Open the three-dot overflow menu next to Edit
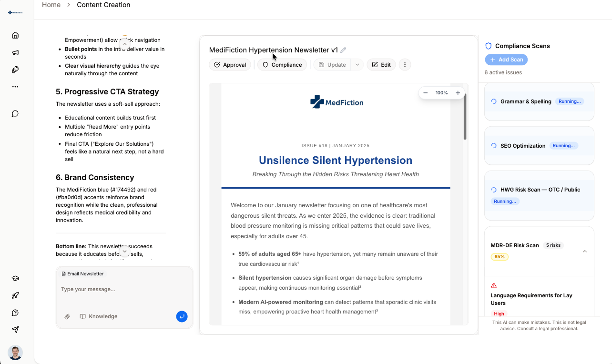Image resolution: width=612 pixels, height=364 pixels. (x=405, y=64)
